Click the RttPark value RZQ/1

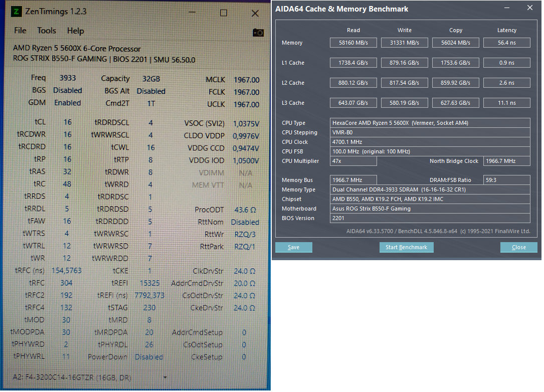coord(245,247)
